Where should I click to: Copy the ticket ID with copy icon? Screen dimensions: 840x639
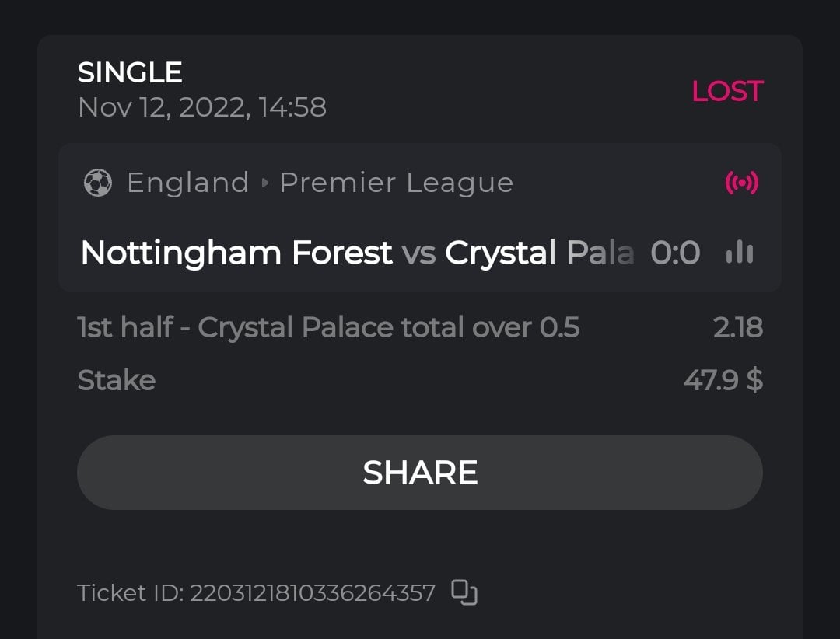tap(464, 592)
